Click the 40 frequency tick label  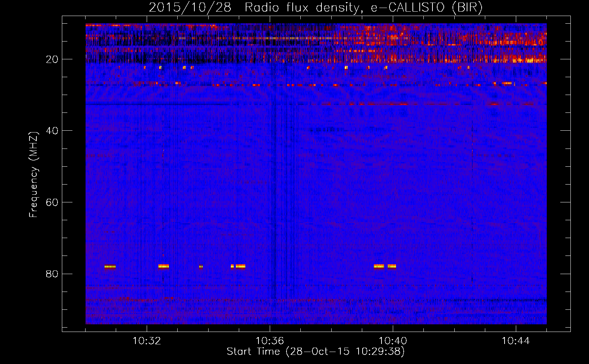point(52,131)
